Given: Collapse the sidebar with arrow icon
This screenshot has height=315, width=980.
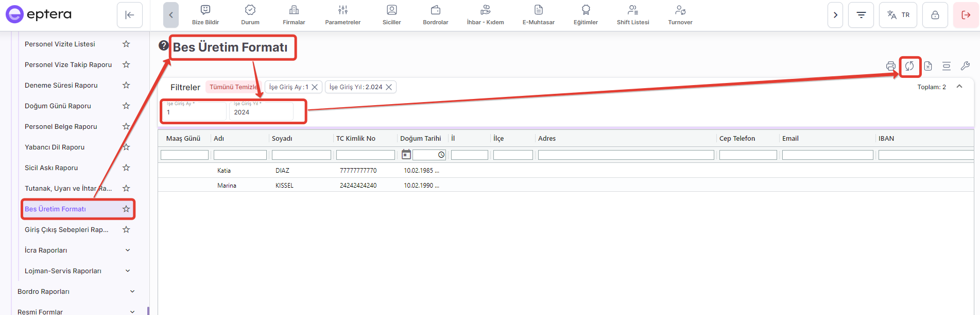Looking at the screenshot, I should [130, 15].
